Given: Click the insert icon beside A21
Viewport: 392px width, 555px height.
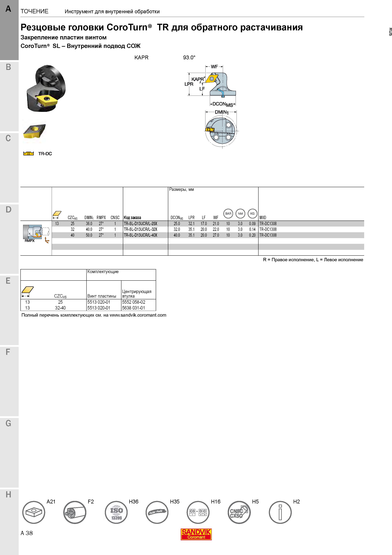Looking at the screenshot, I should (x=34, y=512).
